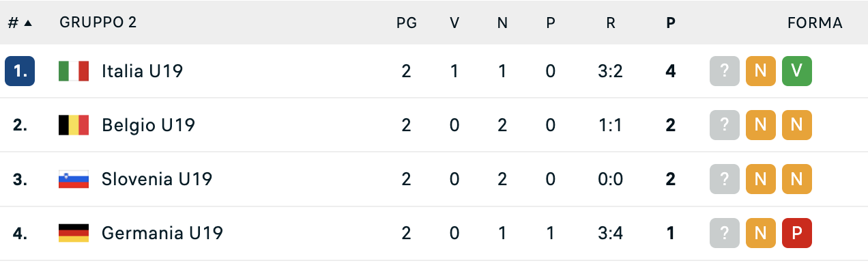This screenshot has height=272, width=868.
Task: Open the Italia U19 team page
Action: (143, 71)
